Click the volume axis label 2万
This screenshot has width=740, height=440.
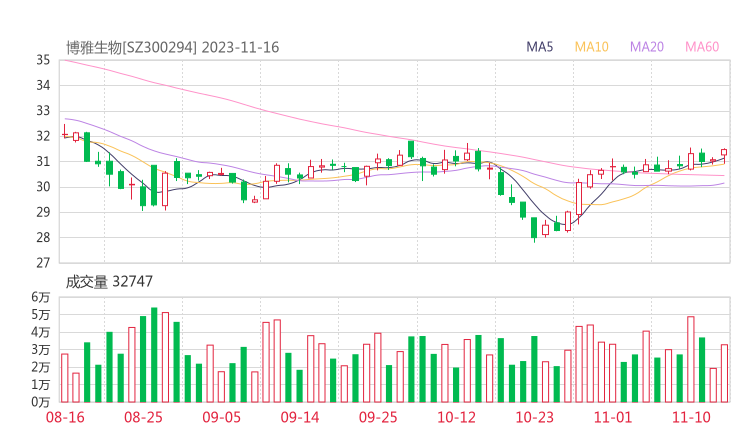(x=41, y=367)
